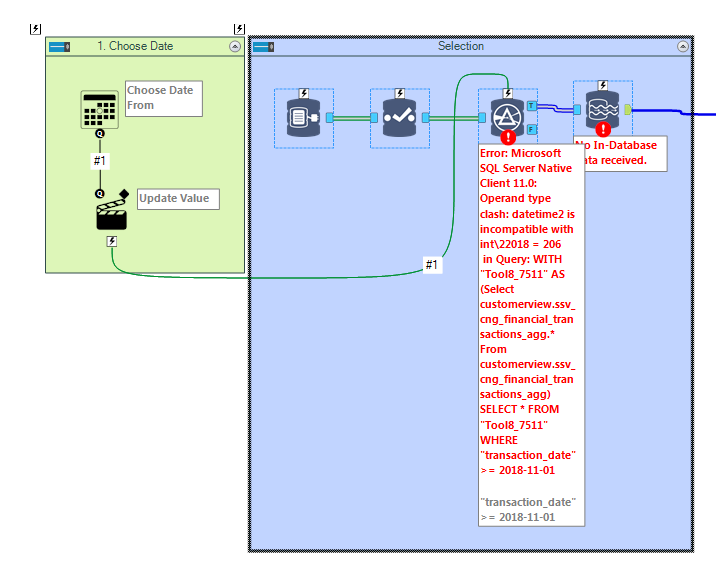716x564 pixels.
Task: Click #1 connection label between Date and Action tools
Action: pyautogui.click(x=100, y=161)
